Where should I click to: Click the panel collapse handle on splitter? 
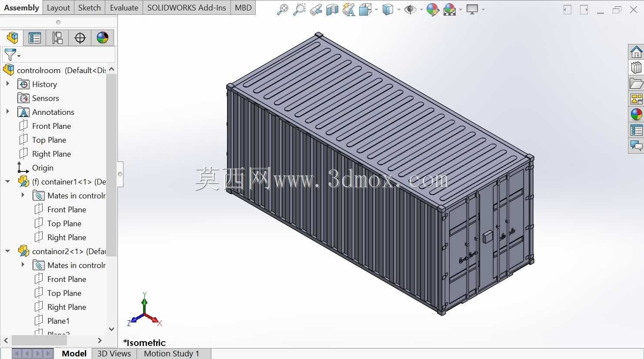tap(120, 174)
